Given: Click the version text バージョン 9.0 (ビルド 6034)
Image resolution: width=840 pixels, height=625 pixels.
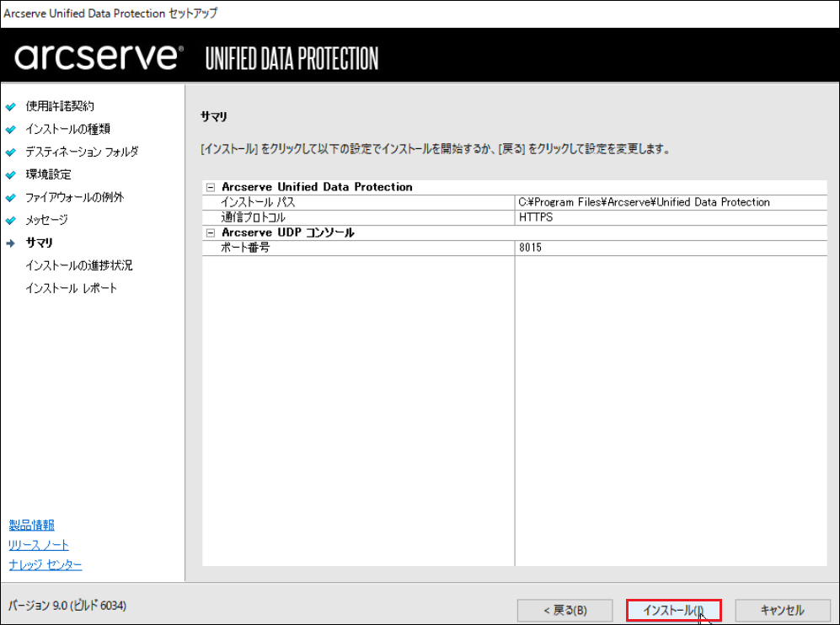Looking at the screenshot, I should point(67,605).
